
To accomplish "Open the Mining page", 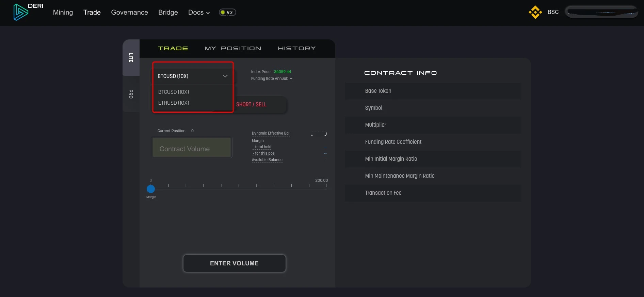I will pos(63,12).
